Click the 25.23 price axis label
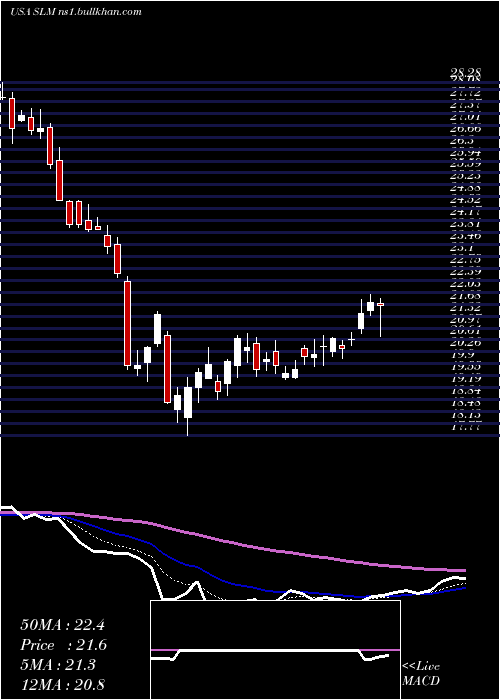Image resolution: width=500 pixels, height=700 pixels. [x=465, y=176]
